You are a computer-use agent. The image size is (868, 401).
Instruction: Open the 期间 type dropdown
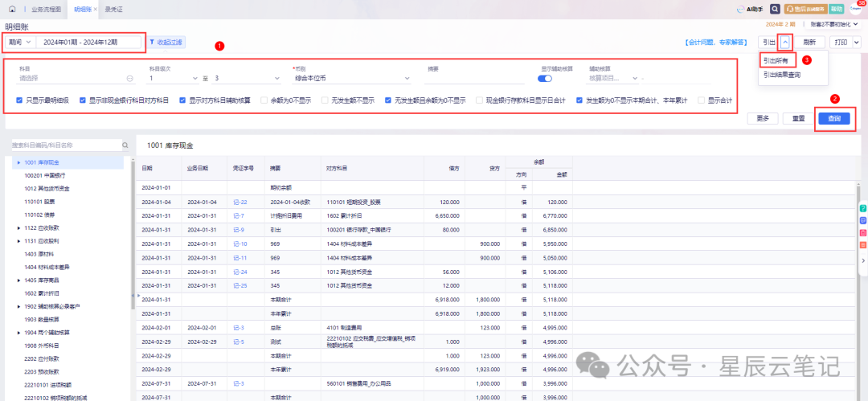pyautogui.click(x=20, y=42)
